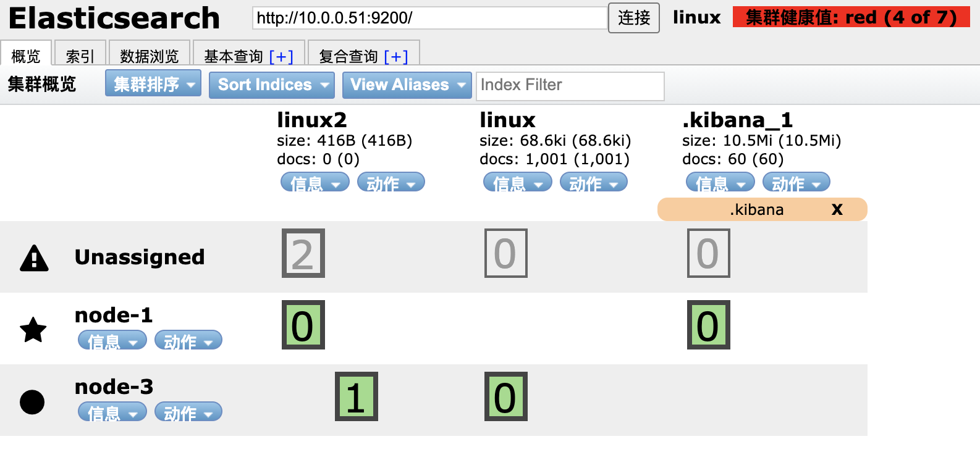This screenshot has width=980, height=452.
Task: Click the cluster URL address field
Action: tap(430, 18)
